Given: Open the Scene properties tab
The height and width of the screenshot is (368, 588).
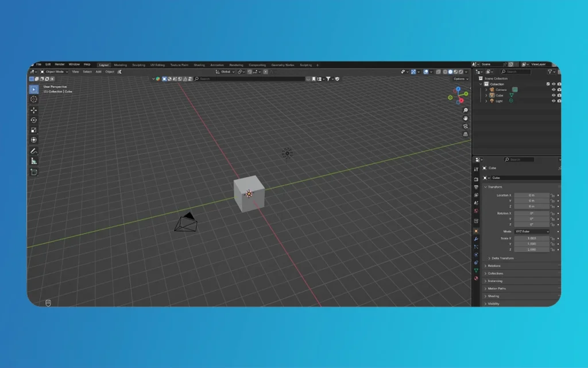Looking at the screenshot, I should point(476,203).
